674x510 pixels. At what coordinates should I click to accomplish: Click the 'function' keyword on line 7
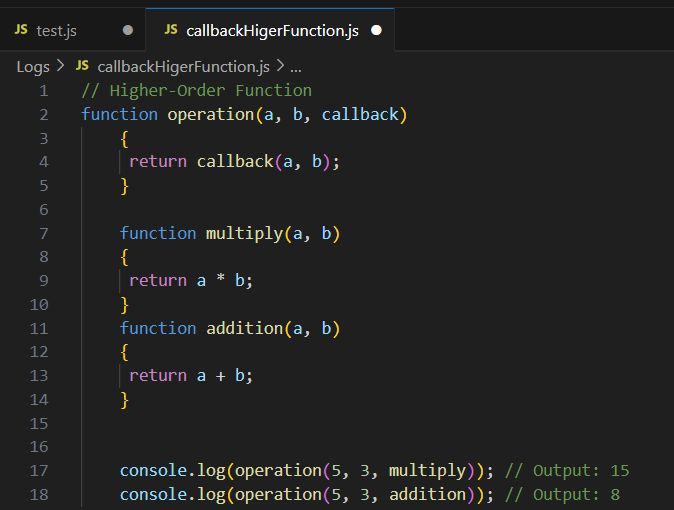[158, 233]
